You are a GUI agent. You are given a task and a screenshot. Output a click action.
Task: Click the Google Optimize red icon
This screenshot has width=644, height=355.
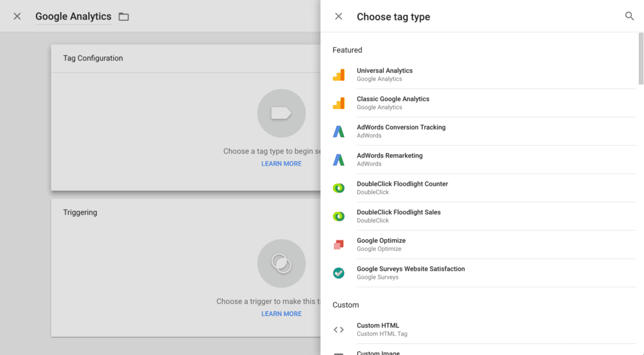coord(339,245)
